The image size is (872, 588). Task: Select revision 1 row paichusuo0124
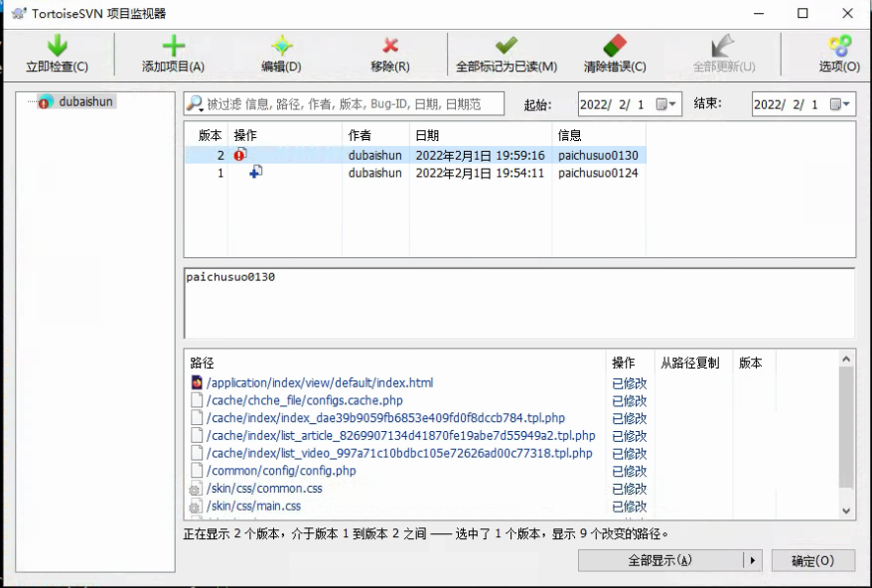tap(415, 173)
